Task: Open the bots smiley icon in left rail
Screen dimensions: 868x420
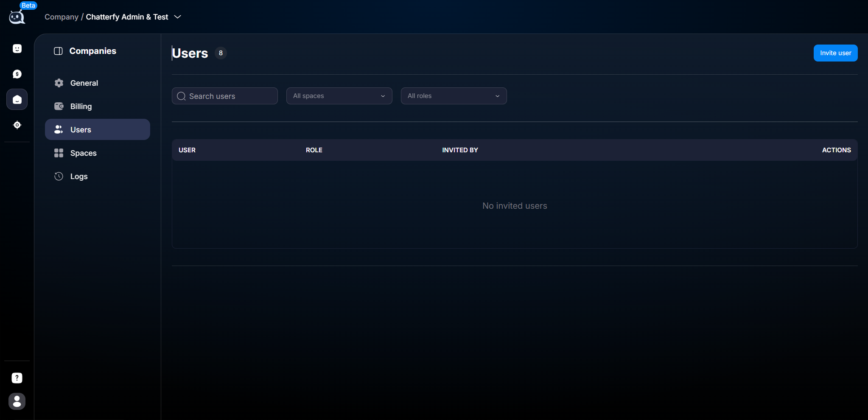Action: [17, 49]
